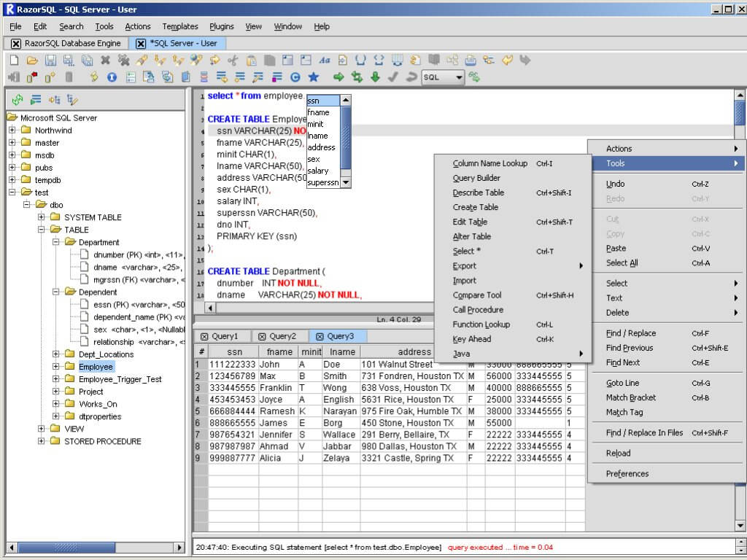Switch to RazorSQL Database Engine tab
The width and height of the screenshot is (747, 560).
(x=66, y=43)
